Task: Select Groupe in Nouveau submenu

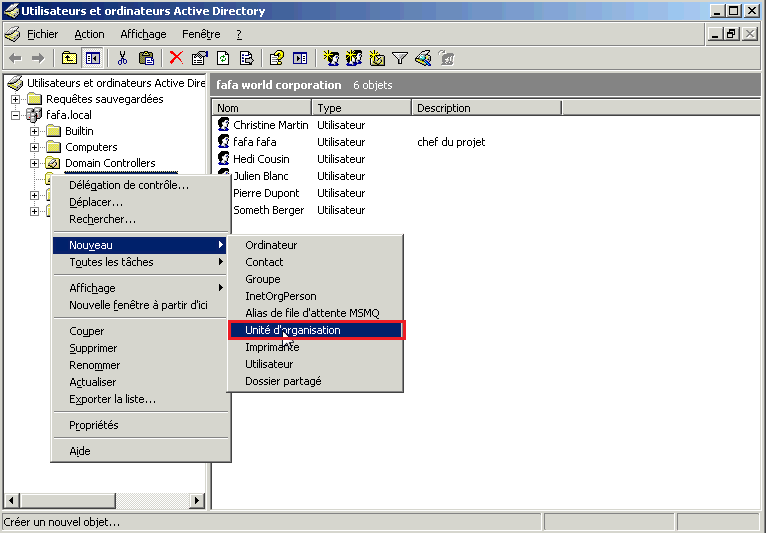Action: point(316,279)
